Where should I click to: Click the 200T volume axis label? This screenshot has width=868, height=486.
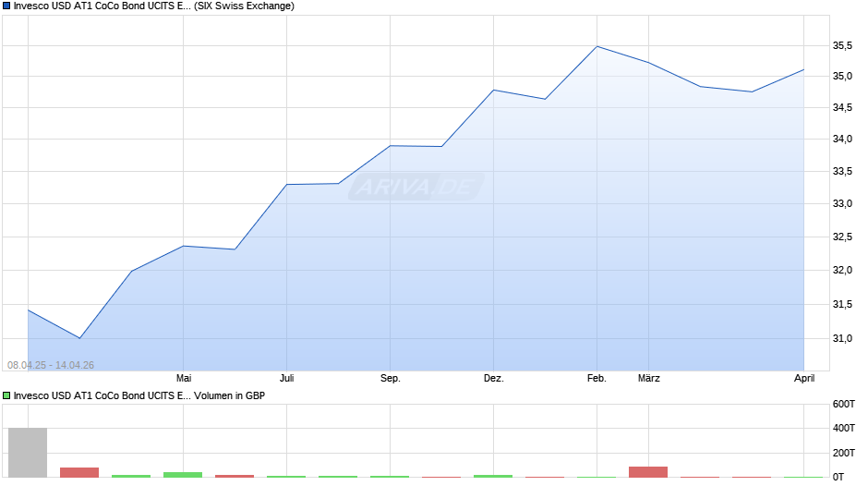point(844,453)
